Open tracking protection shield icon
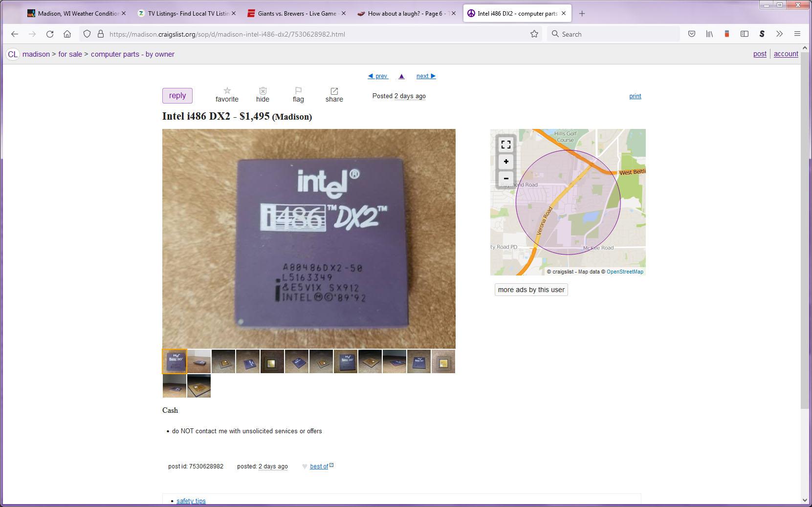This screenshot has height=507, width=812. pos(87,34)
